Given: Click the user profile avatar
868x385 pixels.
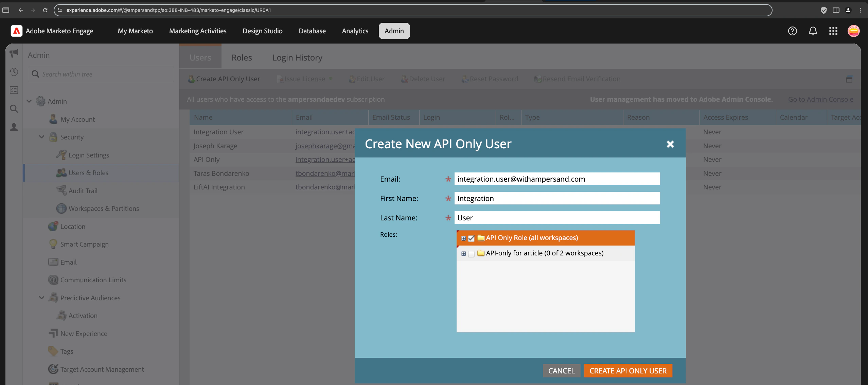Looking at the screenshot, I should click(x=853, y=31).
